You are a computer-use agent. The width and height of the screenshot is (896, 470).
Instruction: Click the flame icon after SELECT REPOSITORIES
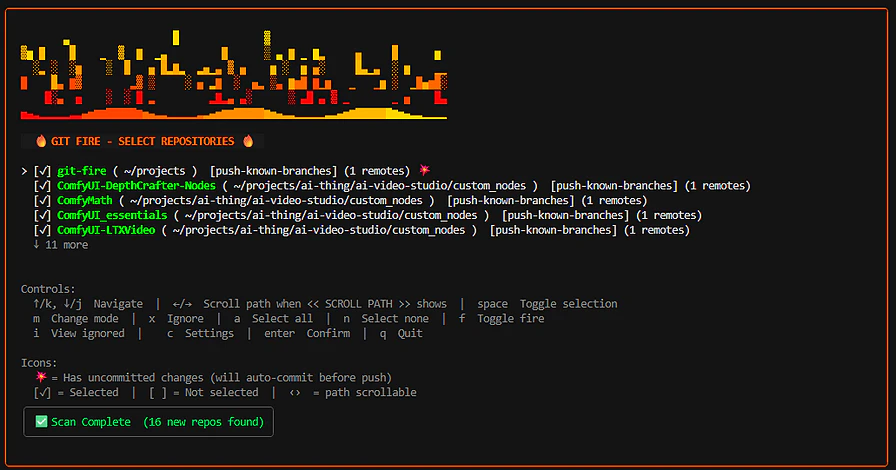(248, 141)
